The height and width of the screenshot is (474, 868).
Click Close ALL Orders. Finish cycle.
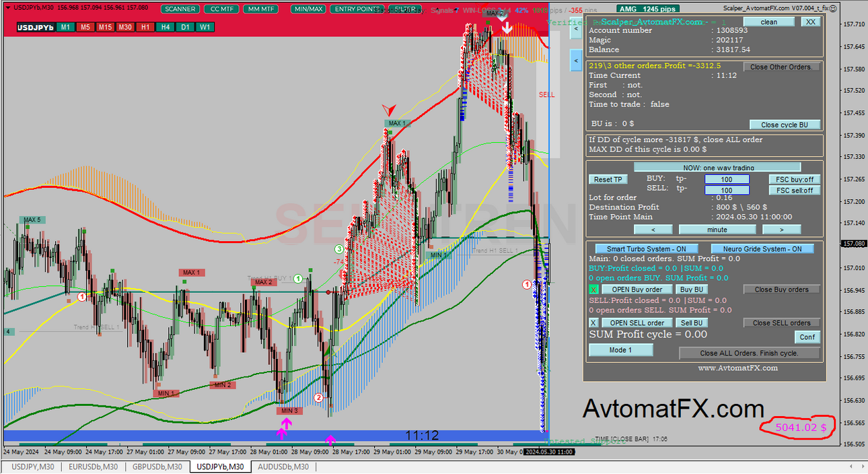tap(750, 353)
